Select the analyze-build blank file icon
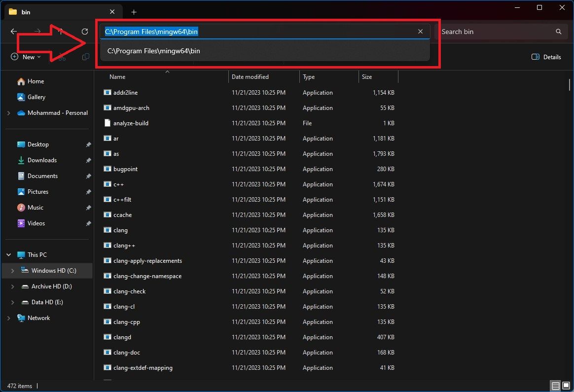 coord(108,123)
